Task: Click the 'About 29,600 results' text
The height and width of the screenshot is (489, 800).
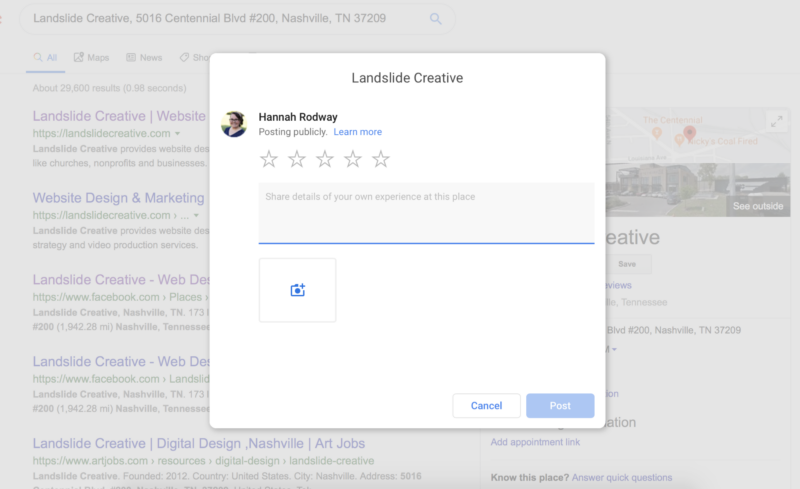Action: pyautogui.click(x=109, y=88)
